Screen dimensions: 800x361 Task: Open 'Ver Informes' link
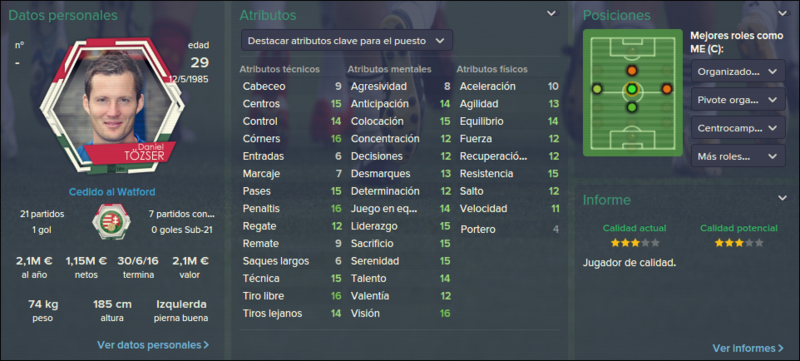click(x=748, y=348)
